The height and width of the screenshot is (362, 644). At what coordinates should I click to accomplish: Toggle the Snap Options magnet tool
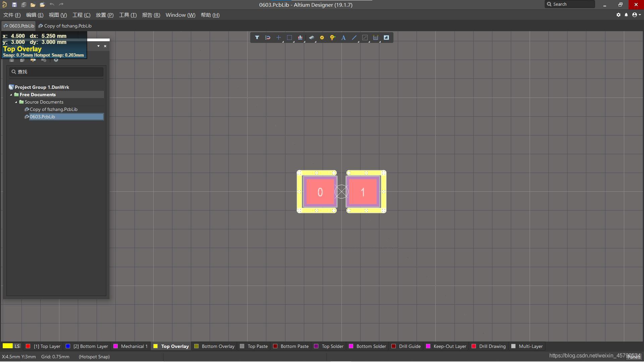(268, 38)
